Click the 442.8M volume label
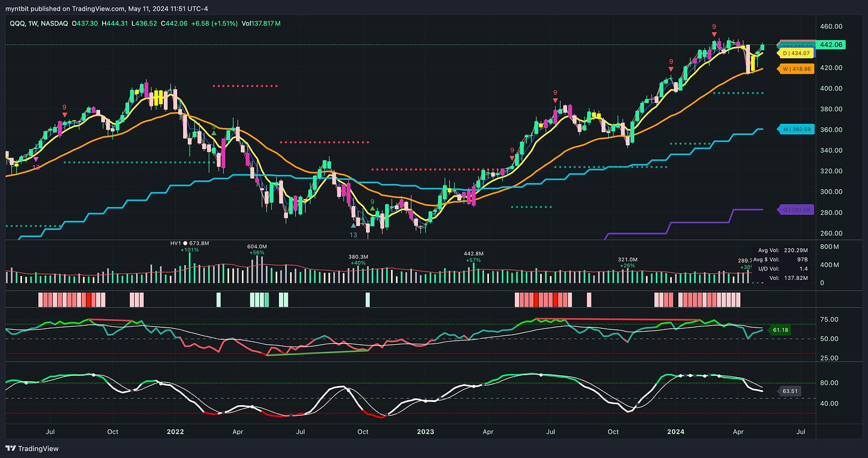 (474, 253)
